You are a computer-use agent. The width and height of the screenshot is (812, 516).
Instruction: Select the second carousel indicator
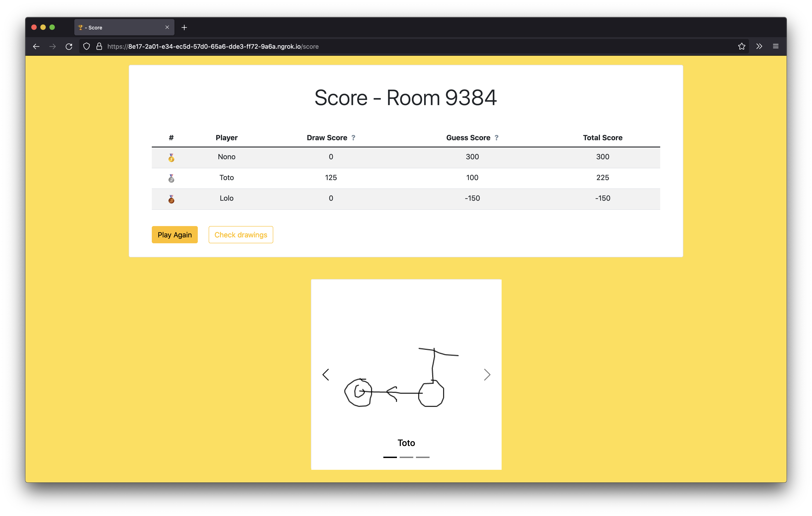pyautogui.click(x=406, y=457)
